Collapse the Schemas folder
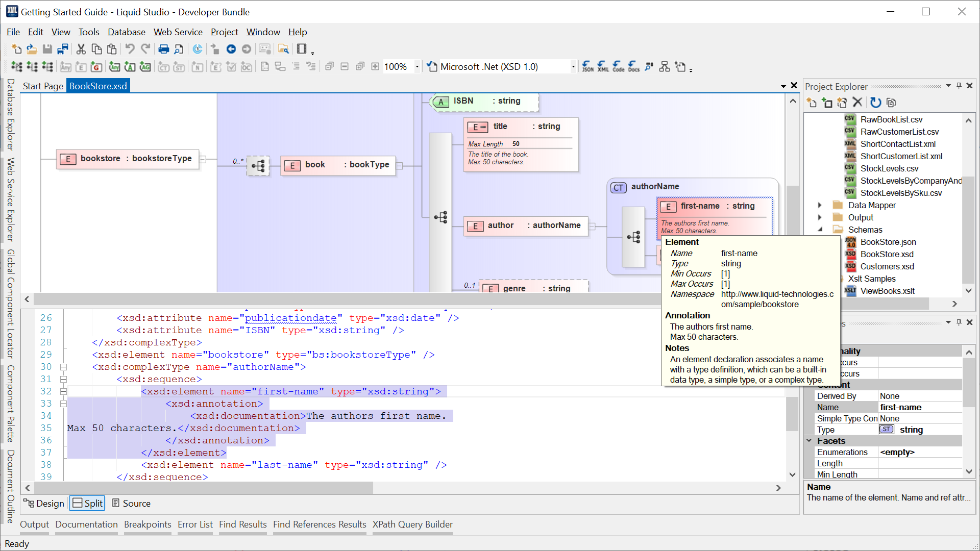The image size is (980, 551). tap(820, 230)
